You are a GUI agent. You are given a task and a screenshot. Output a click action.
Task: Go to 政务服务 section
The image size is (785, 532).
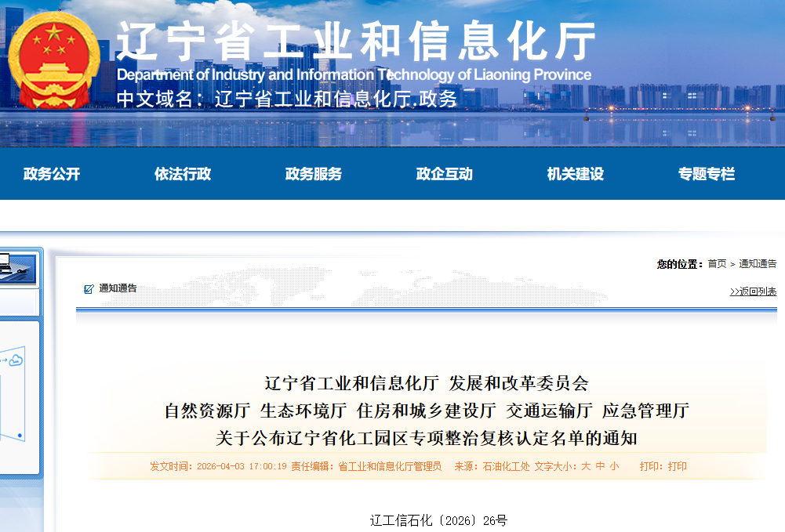pyautogui.click(x=314, y=174)
